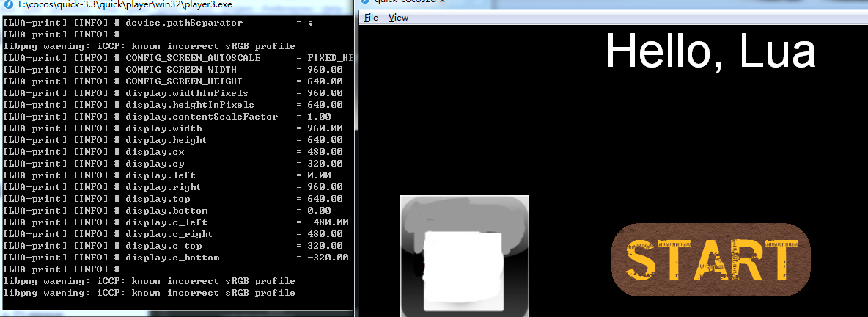
Task: Select the CONFIG_SCREEN_AUTOSCALE console line
Action: [178, 58]
